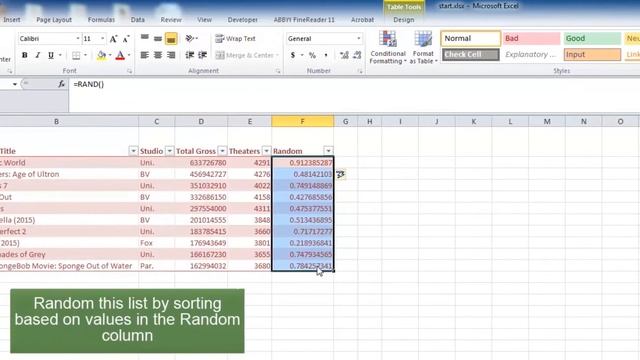
Task: Open the Table Tools Design tab
Action: coord(404,20)
